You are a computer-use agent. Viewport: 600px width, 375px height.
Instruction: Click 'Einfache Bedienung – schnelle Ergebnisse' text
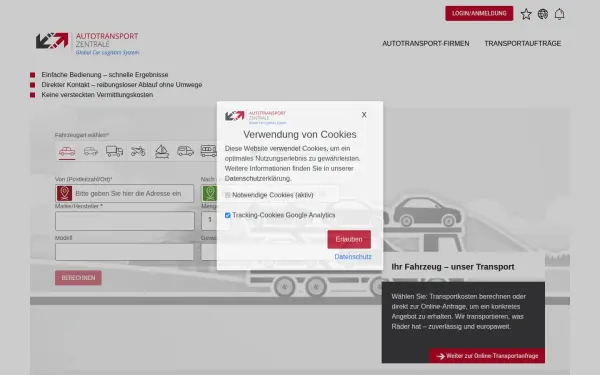(105, 75)
